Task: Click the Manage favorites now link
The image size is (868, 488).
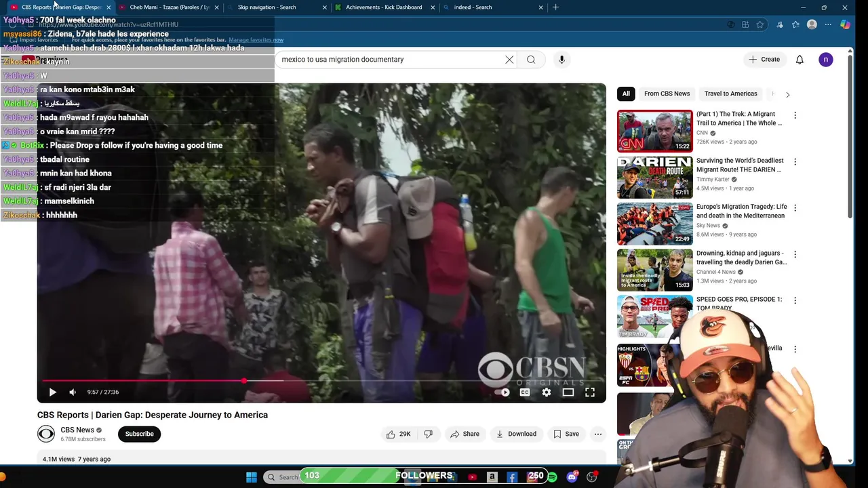Action: (x=256, y=40)
